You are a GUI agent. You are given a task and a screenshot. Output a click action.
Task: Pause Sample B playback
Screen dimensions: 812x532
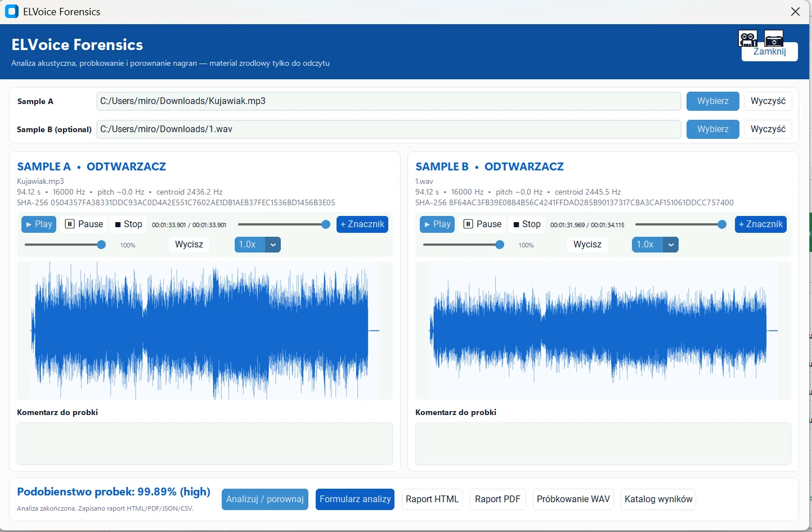[x=482, y=224]
